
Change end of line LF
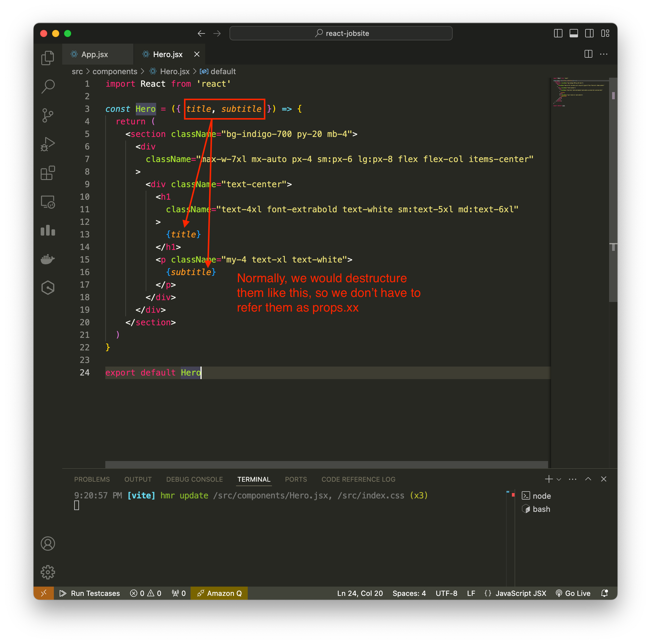(x=471, y=593)
